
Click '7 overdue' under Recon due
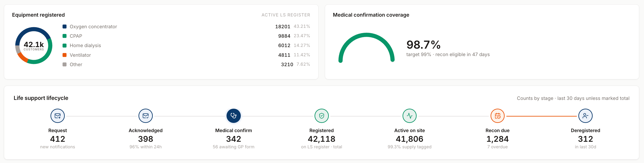coord(498,147)
